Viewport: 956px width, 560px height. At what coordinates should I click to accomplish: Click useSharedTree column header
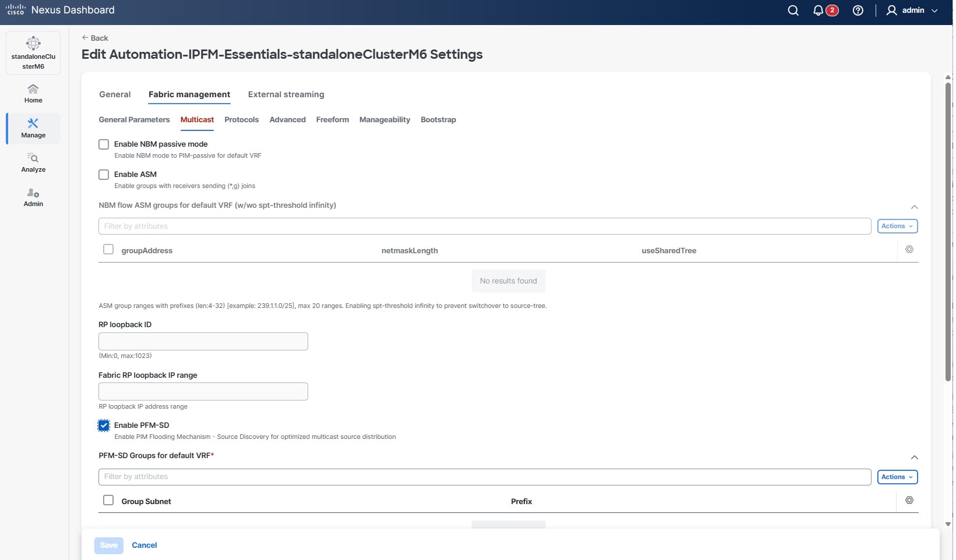click(x=669, y=250)
